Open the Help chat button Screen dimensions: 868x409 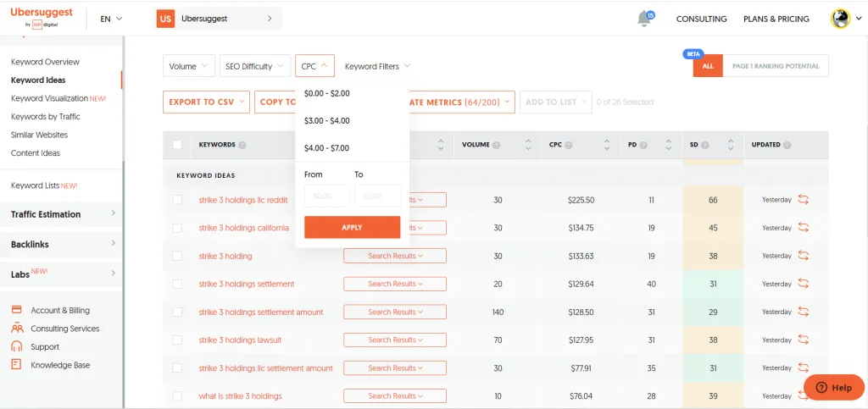[834, 388]
